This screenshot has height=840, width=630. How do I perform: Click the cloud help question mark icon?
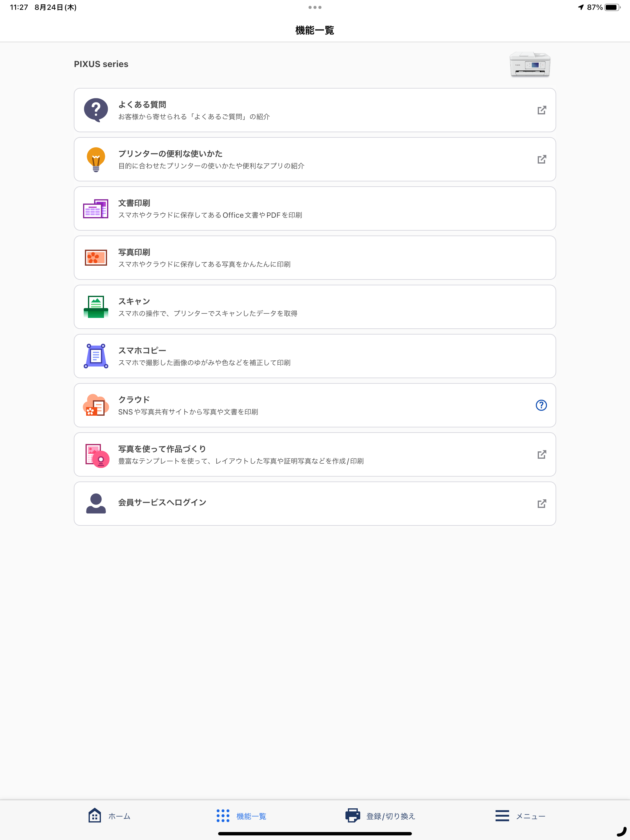click(541, 405)
